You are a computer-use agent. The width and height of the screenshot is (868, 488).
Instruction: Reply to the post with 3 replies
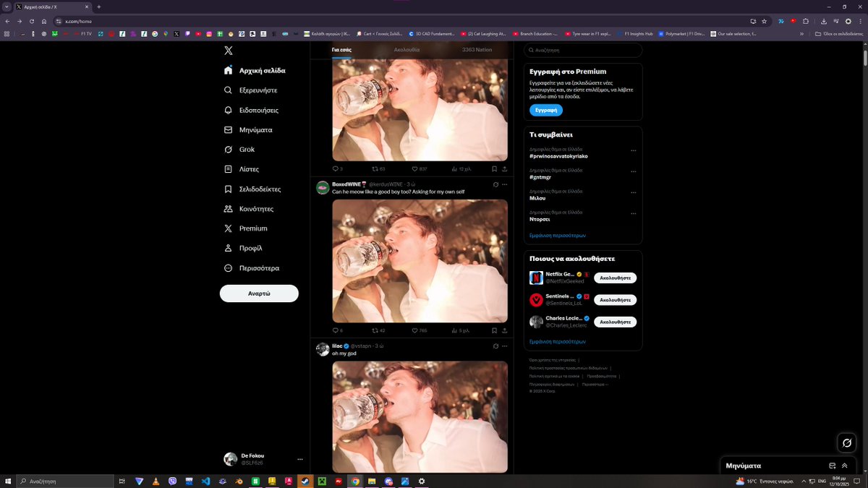pos(337,168)
